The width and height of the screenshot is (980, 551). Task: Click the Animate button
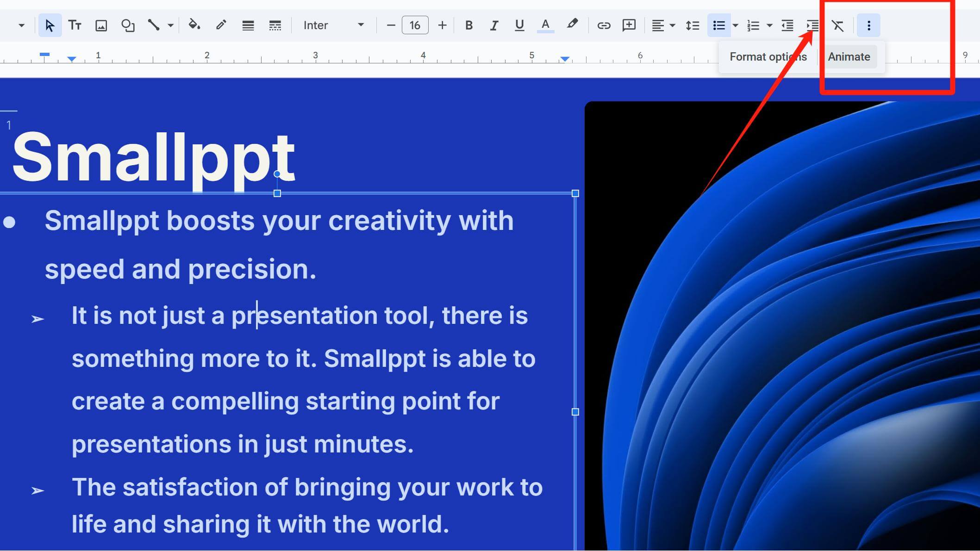849,56
